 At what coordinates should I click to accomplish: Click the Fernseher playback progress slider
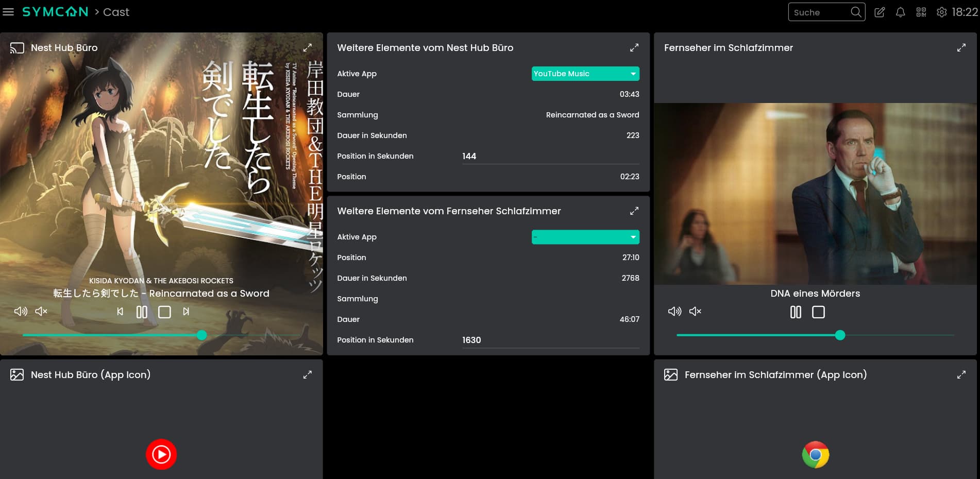816,335
